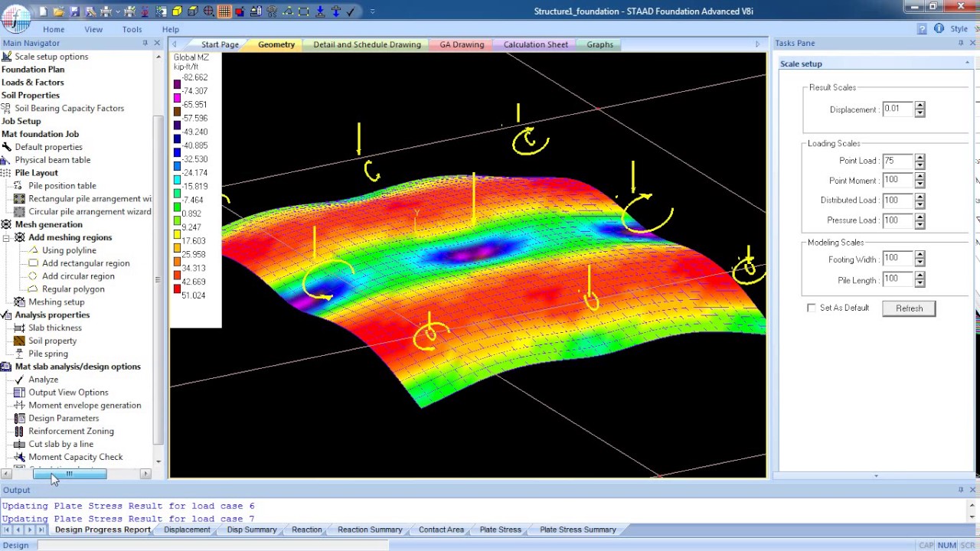This screenshot has height=551, width=980.
Task: Open Default properties wrench item
Action: [48, 147]
